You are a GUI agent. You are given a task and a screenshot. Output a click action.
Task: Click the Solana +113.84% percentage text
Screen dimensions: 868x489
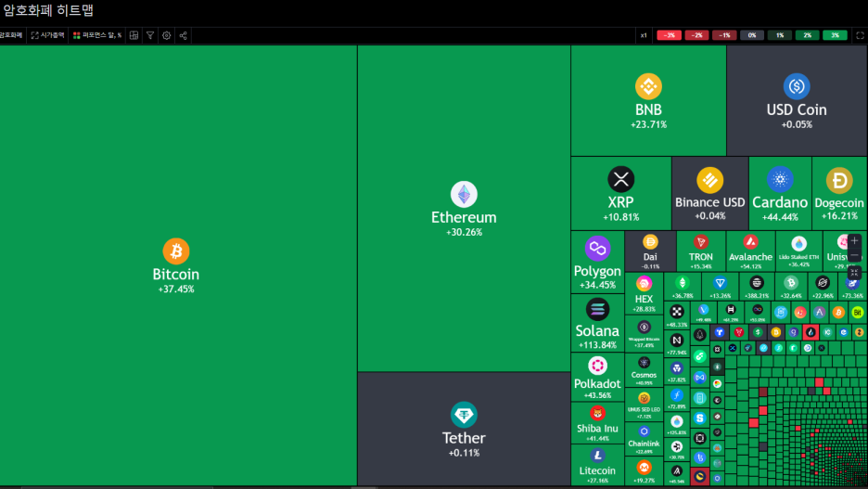click(x=597, y=345)
